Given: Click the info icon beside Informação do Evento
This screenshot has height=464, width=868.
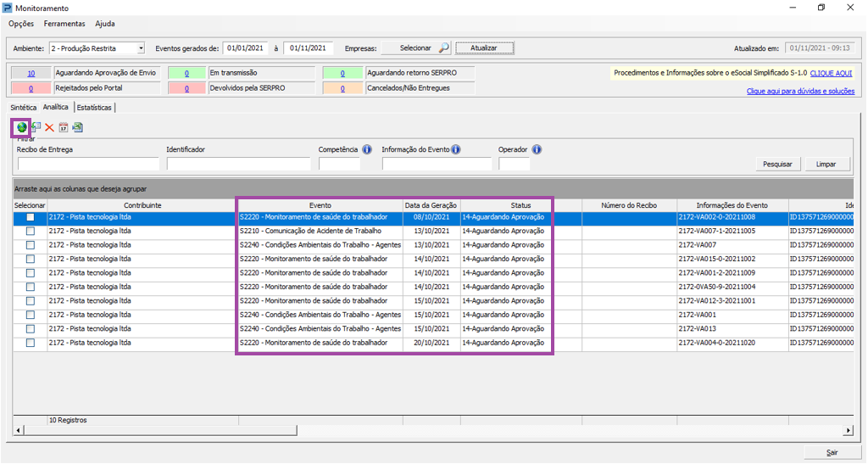Looking at the screenshot, I should (456, 150).
